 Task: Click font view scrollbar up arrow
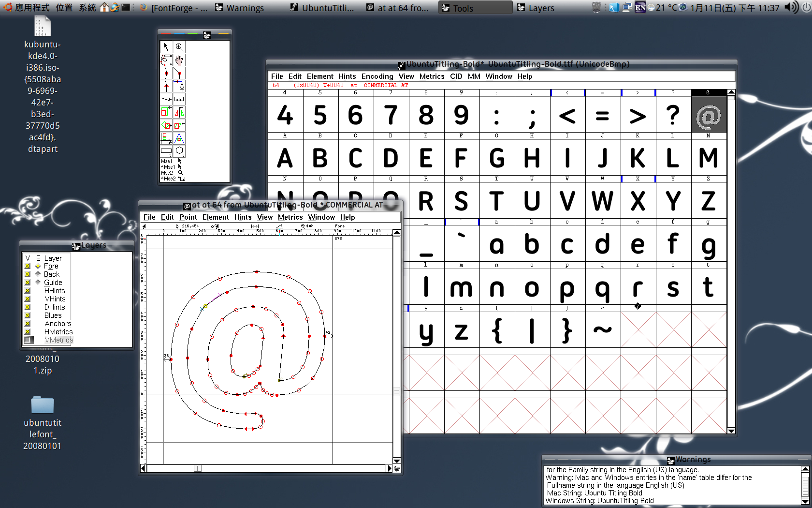731,92
